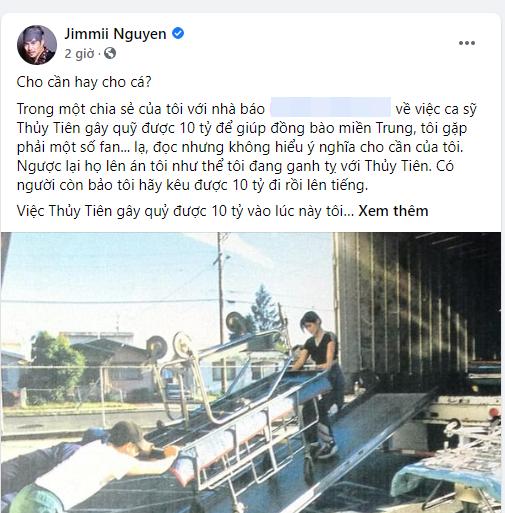The width and height of the screenshot is (505, 513).
Task: Click the pine tree in the photo background
Action: click(265, 308)
